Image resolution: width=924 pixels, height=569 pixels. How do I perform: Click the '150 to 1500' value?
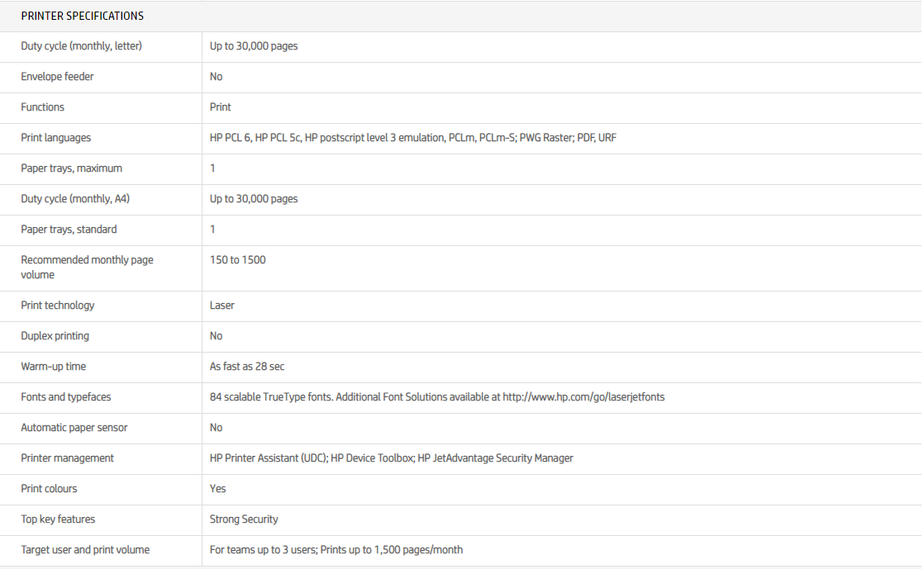(237, 260)
